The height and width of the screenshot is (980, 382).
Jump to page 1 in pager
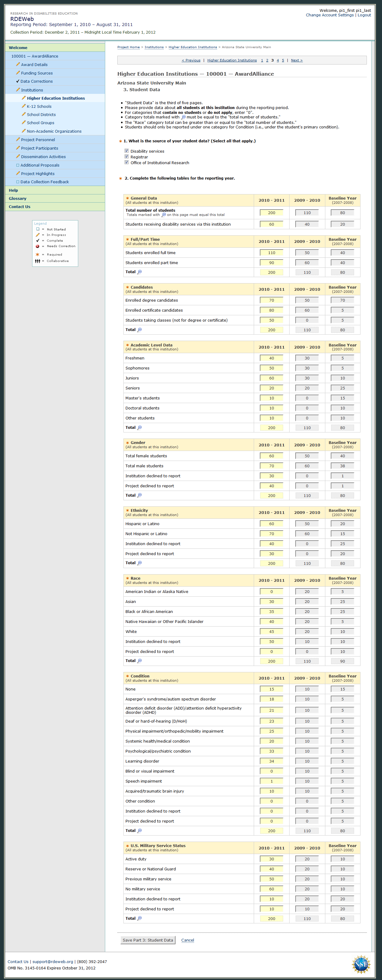tap(262, 60)
